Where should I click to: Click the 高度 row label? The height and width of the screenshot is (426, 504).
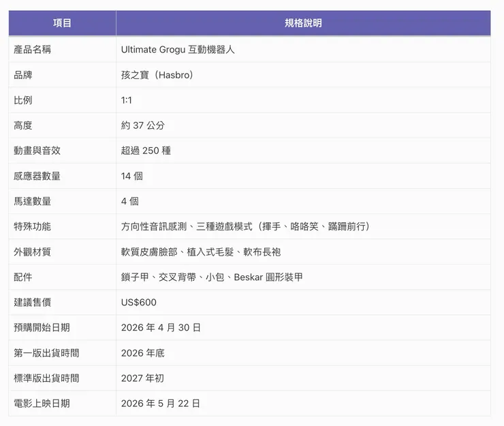(x=23, y=125)
